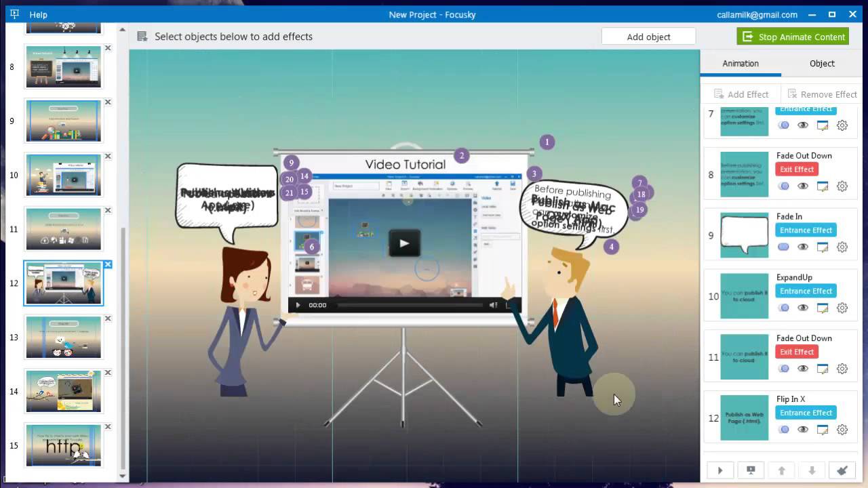Remove slide 10 using its X icon

pos(108,157)
